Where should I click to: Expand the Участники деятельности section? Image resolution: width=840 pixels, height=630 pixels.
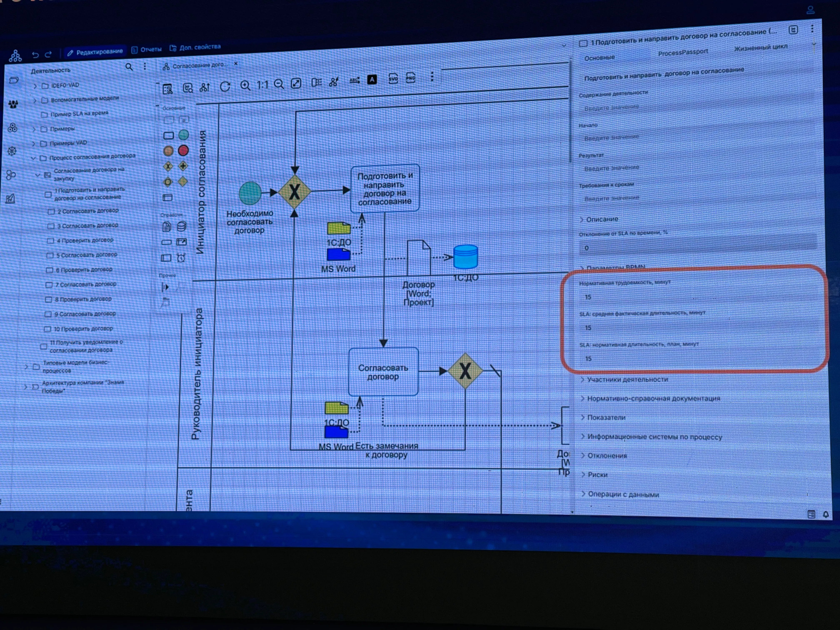[627, 379]
